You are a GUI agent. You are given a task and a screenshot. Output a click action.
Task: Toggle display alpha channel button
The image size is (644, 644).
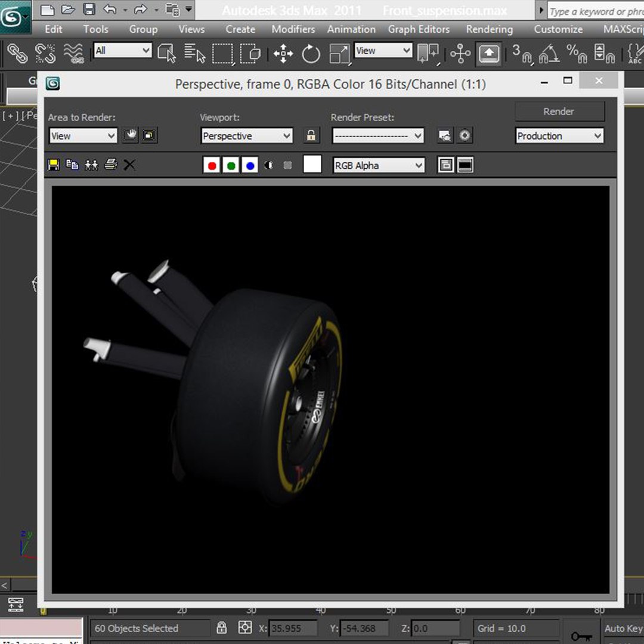coord(268,165)
